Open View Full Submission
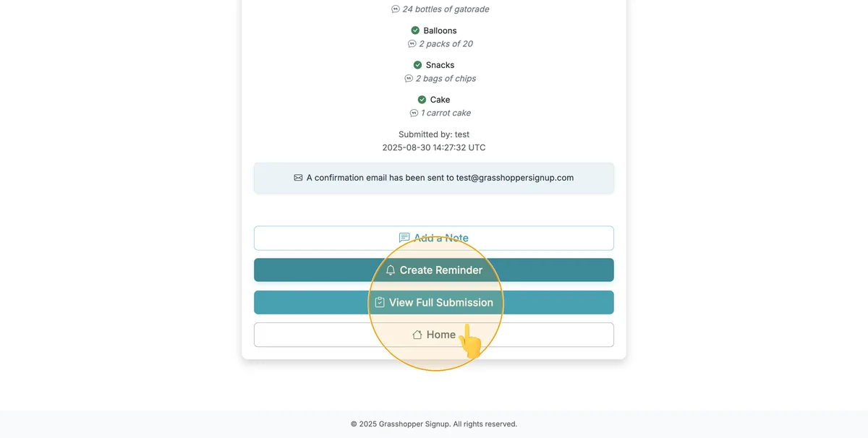This screenshot has height=438, width=868. [434, 302]
